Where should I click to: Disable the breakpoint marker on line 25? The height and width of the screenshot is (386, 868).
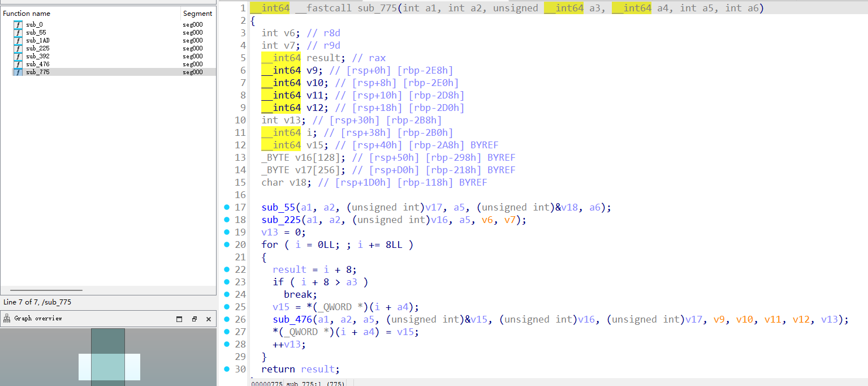tap(227, 307)
